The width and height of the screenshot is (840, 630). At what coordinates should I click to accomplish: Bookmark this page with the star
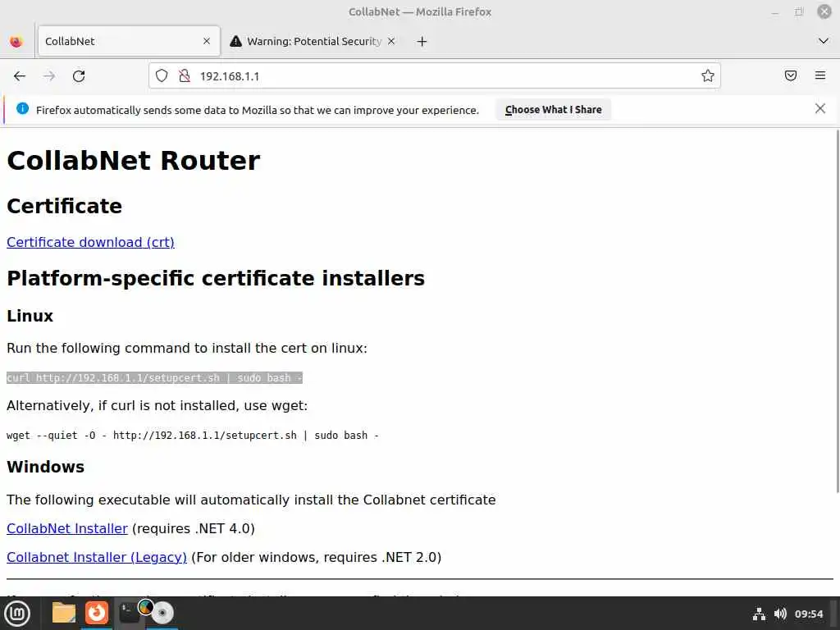(708, 76)
